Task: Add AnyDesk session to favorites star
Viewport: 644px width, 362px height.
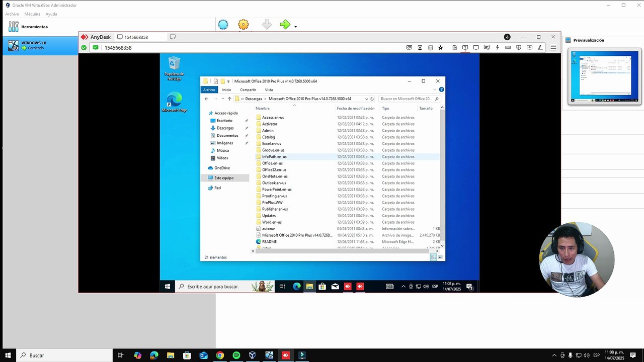Action: [441, 48]
